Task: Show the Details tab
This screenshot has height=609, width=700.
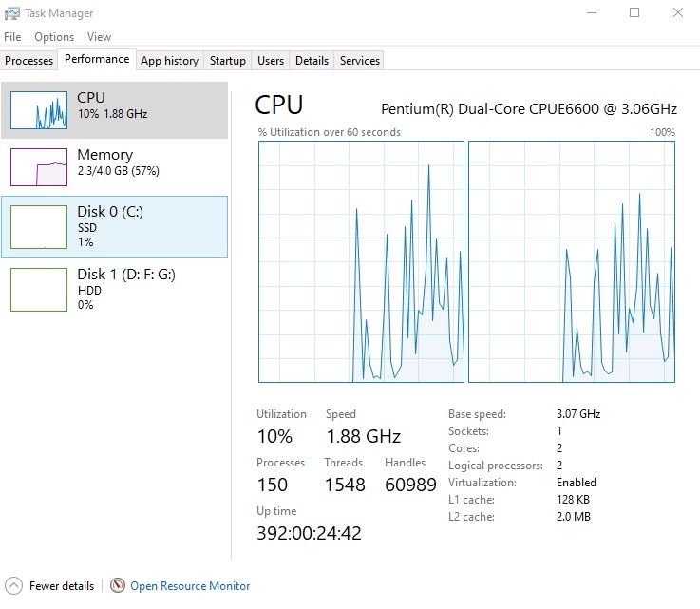Action: (x=312, y=61)
